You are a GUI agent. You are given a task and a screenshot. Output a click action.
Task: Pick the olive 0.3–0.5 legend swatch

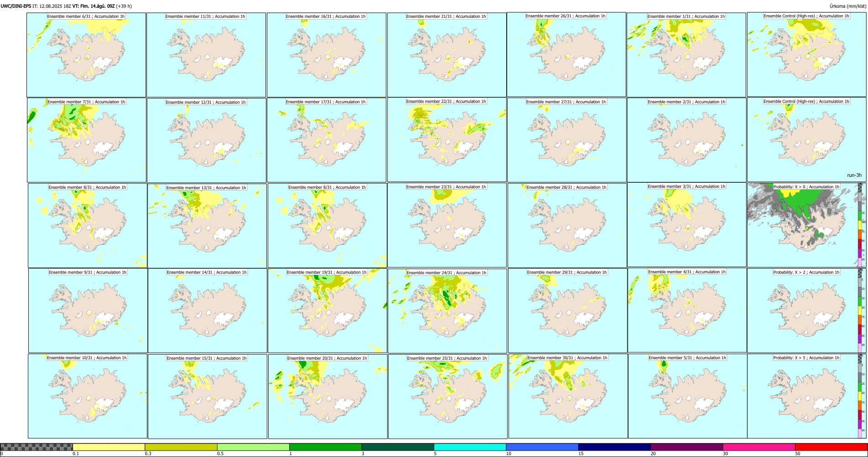coord(181,447)
